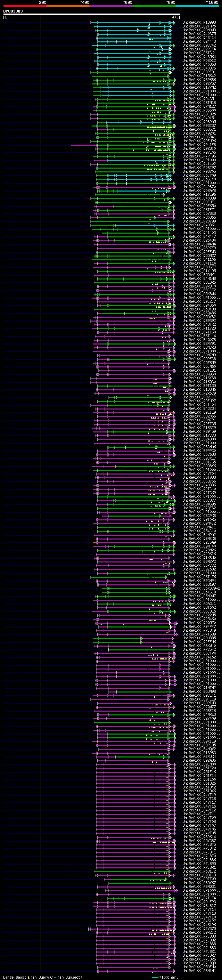The width and height of the screenshot is (222, 980).
Task: Click the UniRef100_C0E650 entry
Action: 199,206
